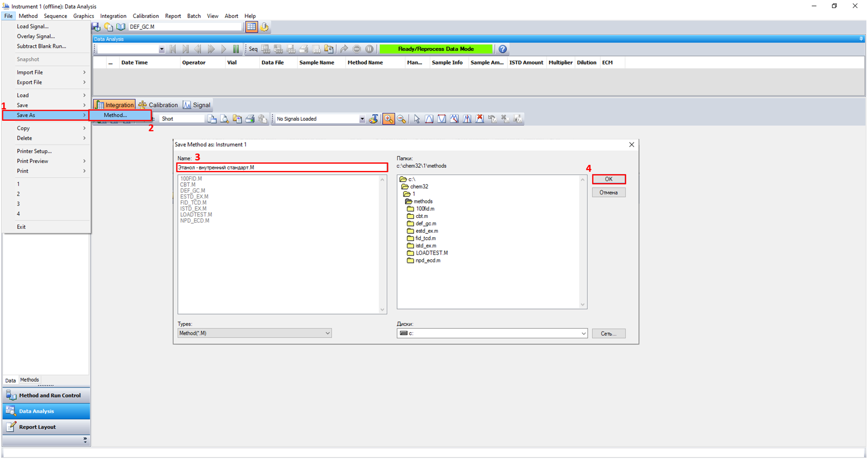Click the save method disk icon
The width and height of the screenshot is (868, 459).
pos(96,27)
